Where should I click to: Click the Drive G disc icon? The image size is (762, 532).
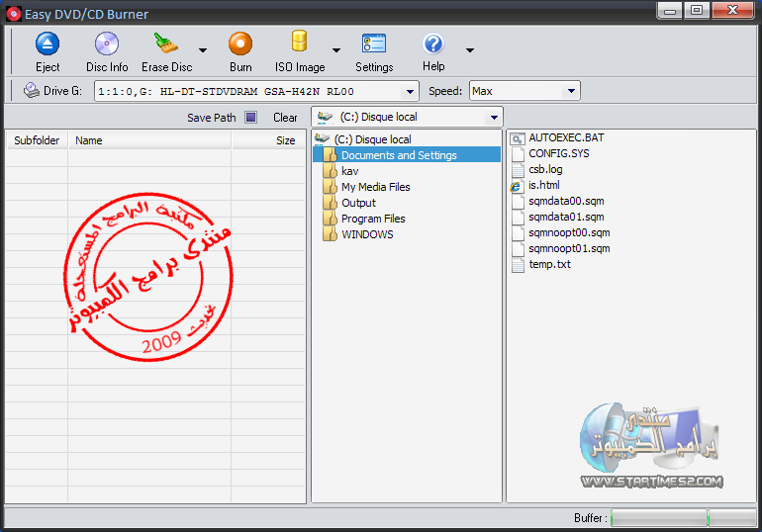[x=32, y=90]
